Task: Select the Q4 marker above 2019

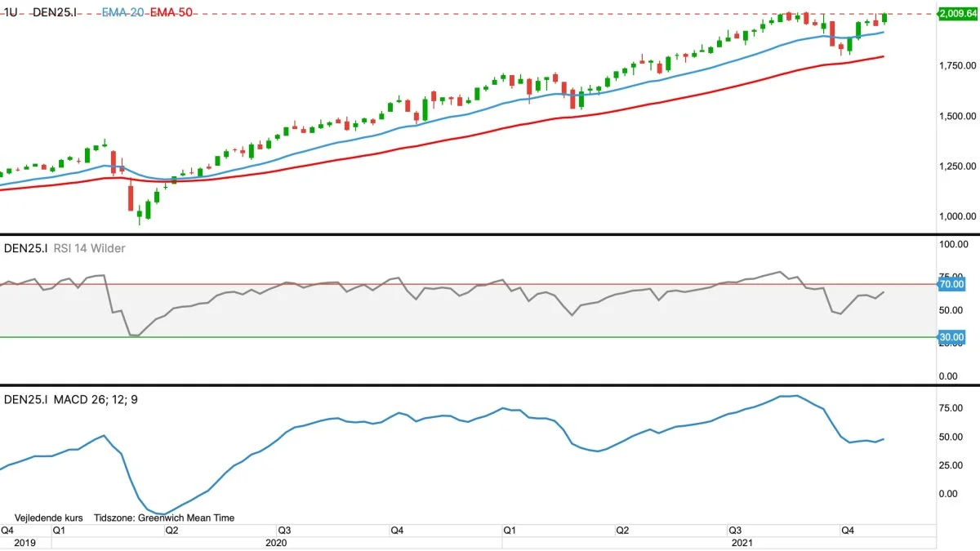Action: [9, 531]
